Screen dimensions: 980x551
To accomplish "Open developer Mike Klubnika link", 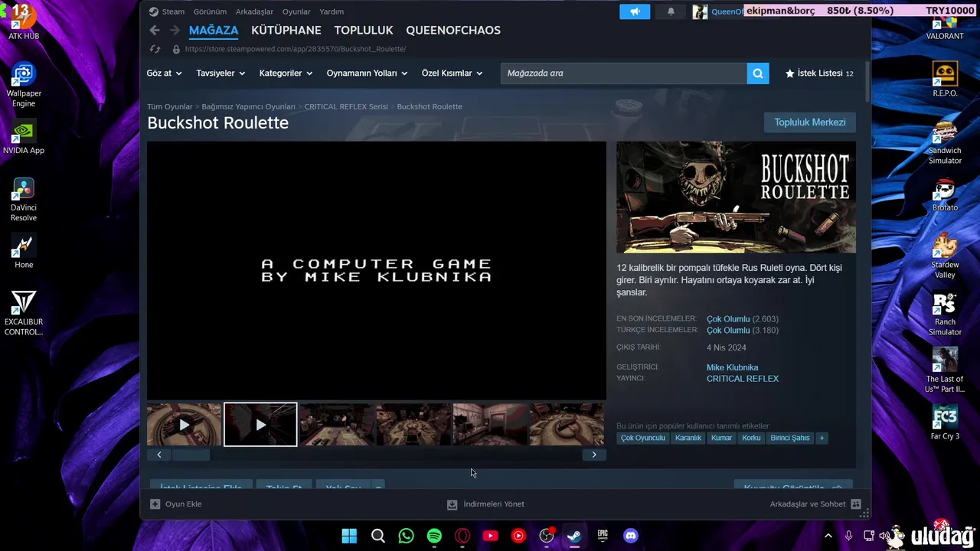I will 732,367.
